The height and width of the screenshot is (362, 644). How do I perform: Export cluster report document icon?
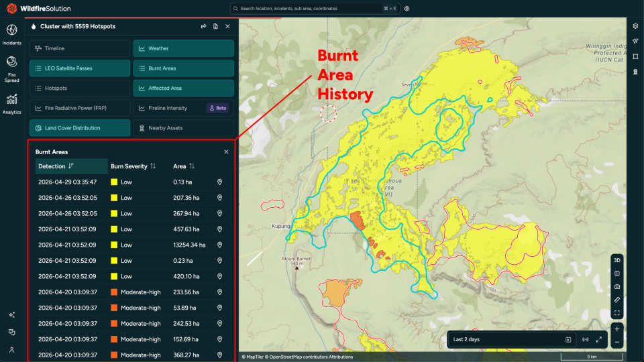(215, 26)
